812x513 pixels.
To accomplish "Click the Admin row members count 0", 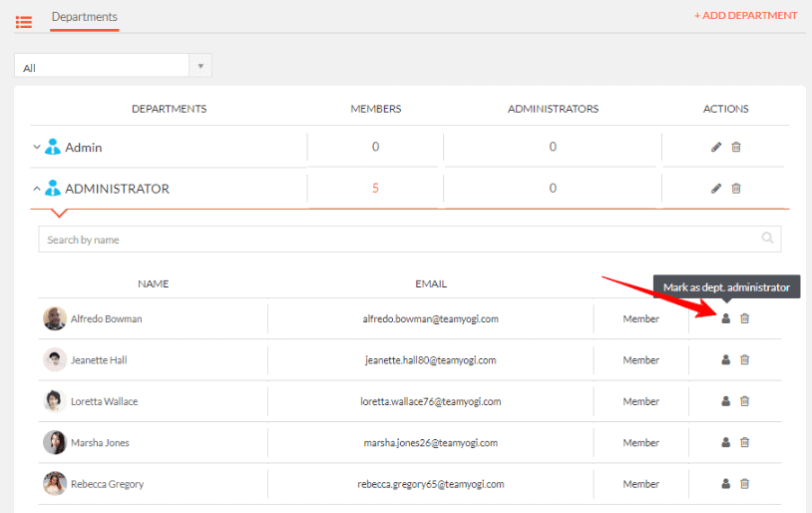I will click(375, 147).
